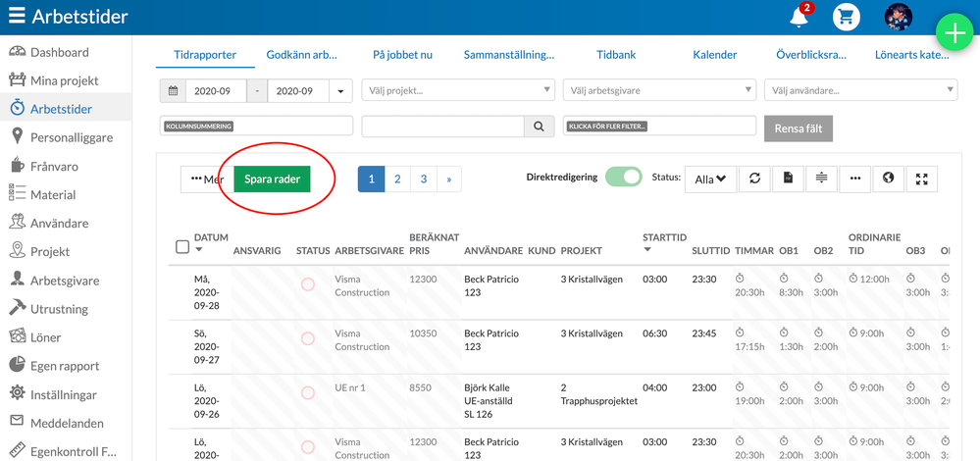Open the Välj arbetsgivare dropdown
This screenshot has height=461, width=980.
[659, 90]
